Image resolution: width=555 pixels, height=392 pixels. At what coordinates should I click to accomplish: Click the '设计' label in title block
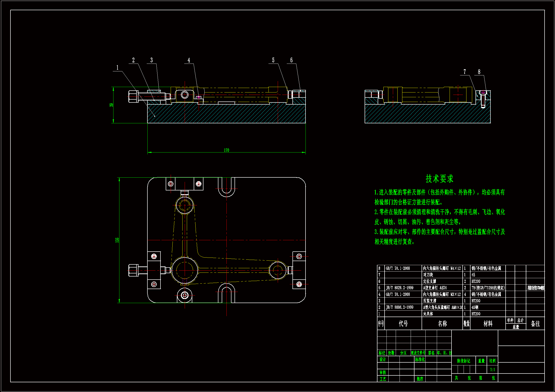tap(383, 360)
